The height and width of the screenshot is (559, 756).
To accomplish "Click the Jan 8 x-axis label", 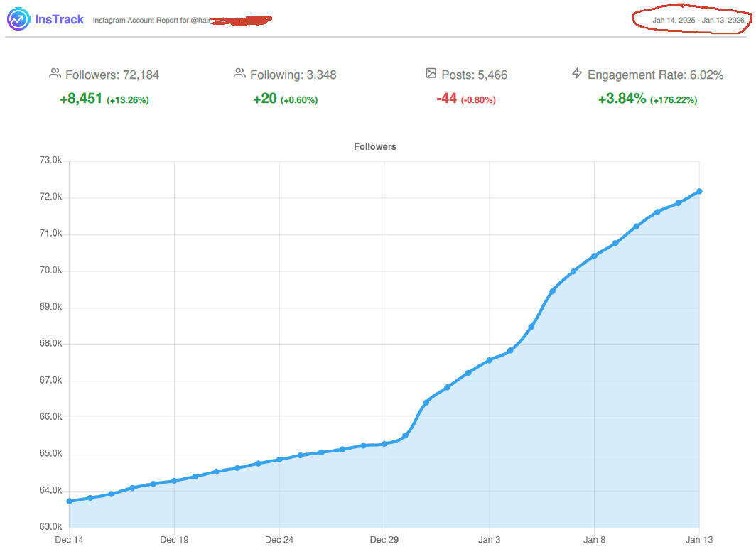I will click(594, 540).
